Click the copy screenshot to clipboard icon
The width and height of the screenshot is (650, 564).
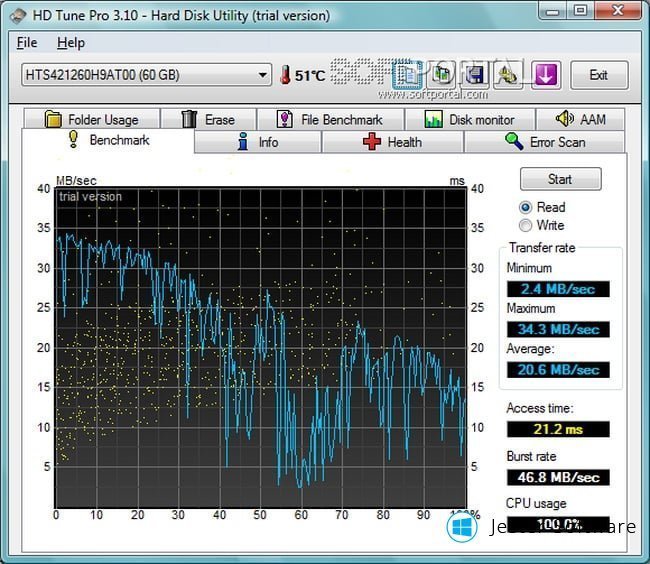click(x=441, y=75)
